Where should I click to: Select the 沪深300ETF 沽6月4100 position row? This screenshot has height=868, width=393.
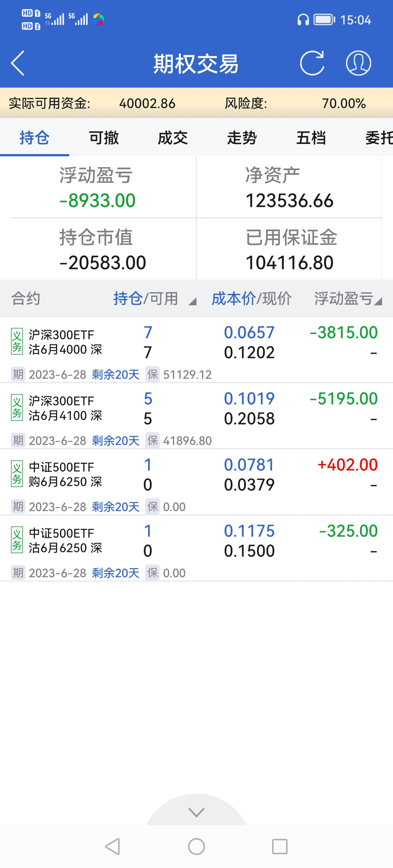(196, 409)
